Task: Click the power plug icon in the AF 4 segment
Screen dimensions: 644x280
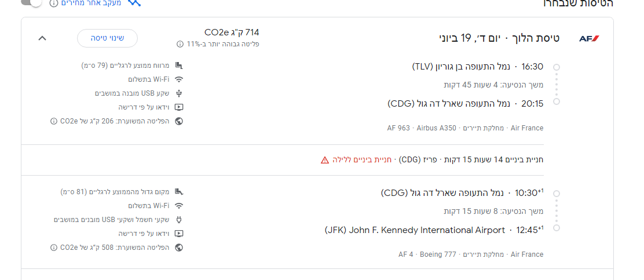Action: (x=179, y=220)
